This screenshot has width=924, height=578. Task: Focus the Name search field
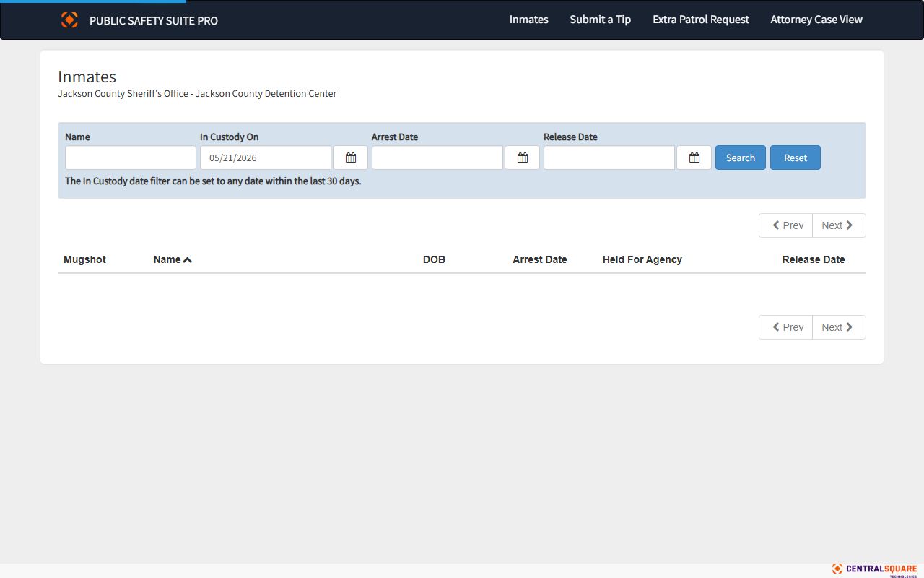tap(131, 158)
